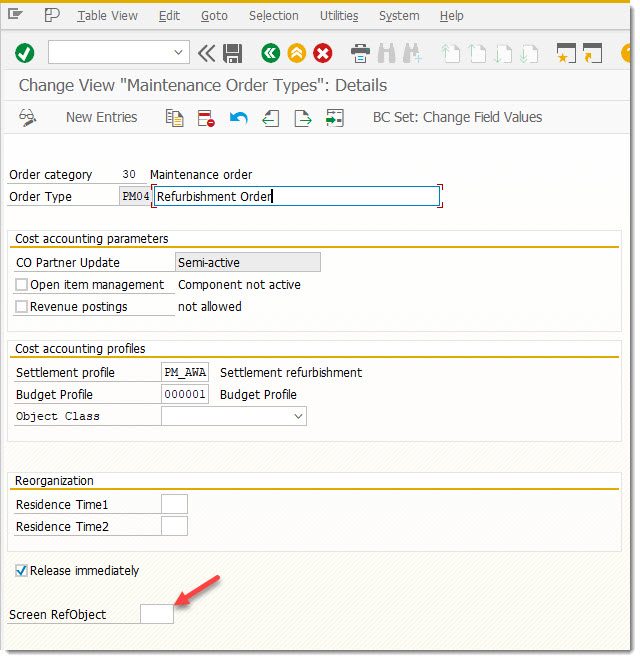The width and height of the screenshot is (640, 660).
Task: Click the Delete entry icon
Action: (206, 118)
